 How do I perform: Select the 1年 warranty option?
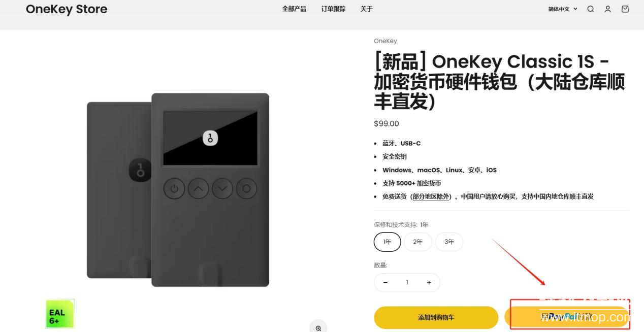388,242
